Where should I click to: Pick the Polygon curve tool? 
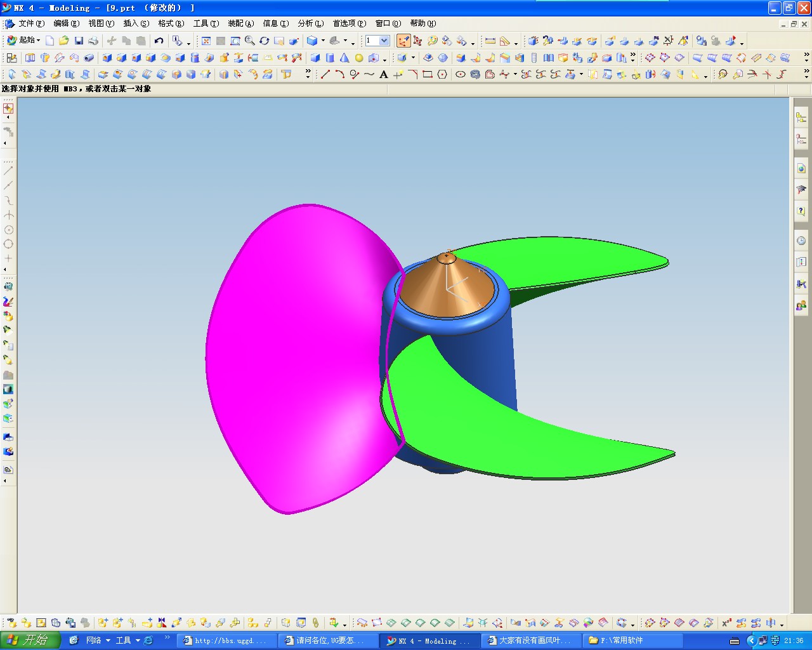pyautogui.click(x=442, y=74)
